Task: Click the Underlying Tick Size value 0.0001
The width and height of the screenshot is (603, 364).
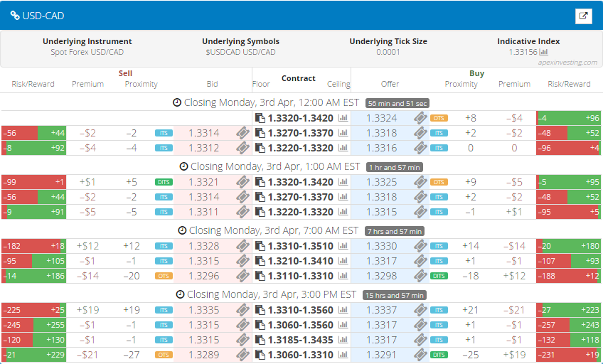Action: pos(388,52)
